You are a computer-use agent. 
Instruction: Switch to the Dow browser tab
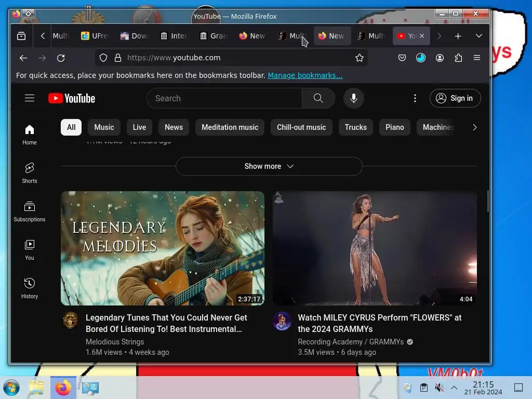135,36
